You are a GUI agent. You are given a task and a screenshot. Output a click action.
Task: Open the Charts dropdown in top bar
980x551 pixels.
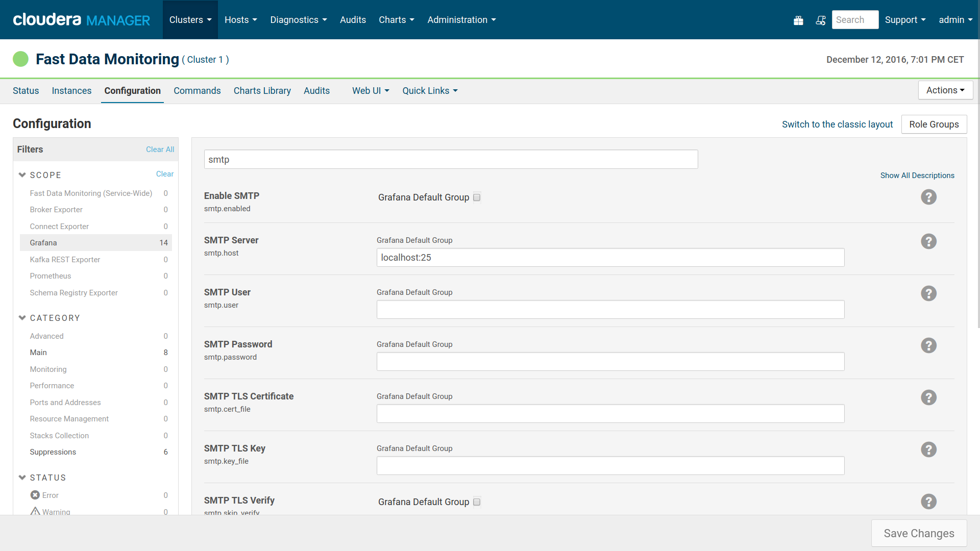tap(397, 20)
